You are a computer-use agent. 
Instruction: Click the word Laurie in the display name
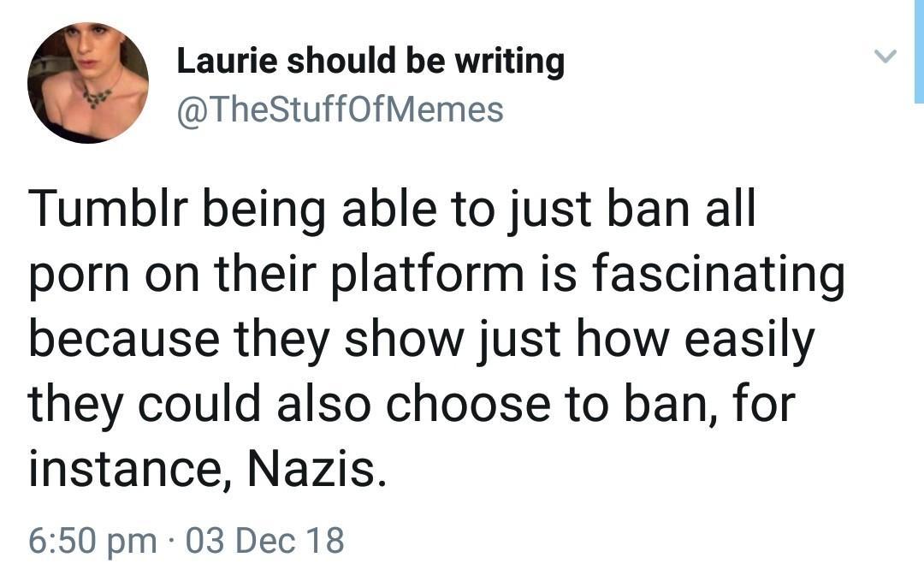pyautogui.click(x=227, y=60)
